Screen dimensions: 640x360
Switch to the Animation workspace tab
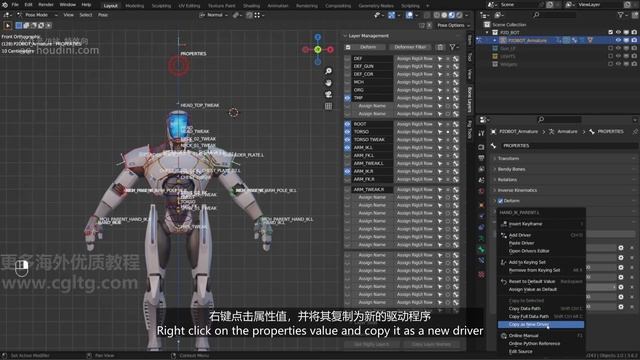(278, 6)
